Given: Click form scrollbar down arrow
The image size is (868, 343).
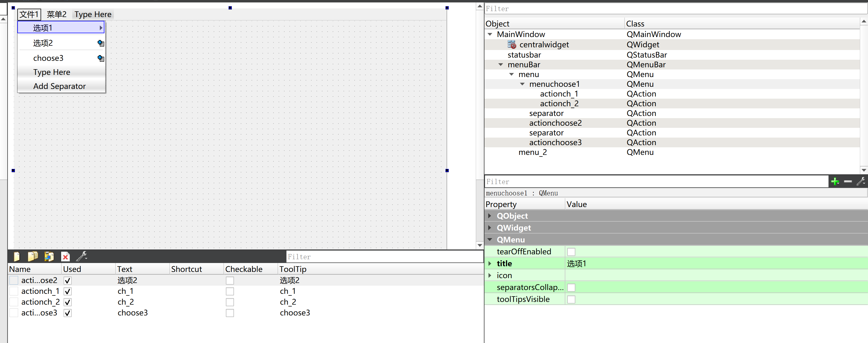Looking at the screenshot, I should click(x=480, y=245).
